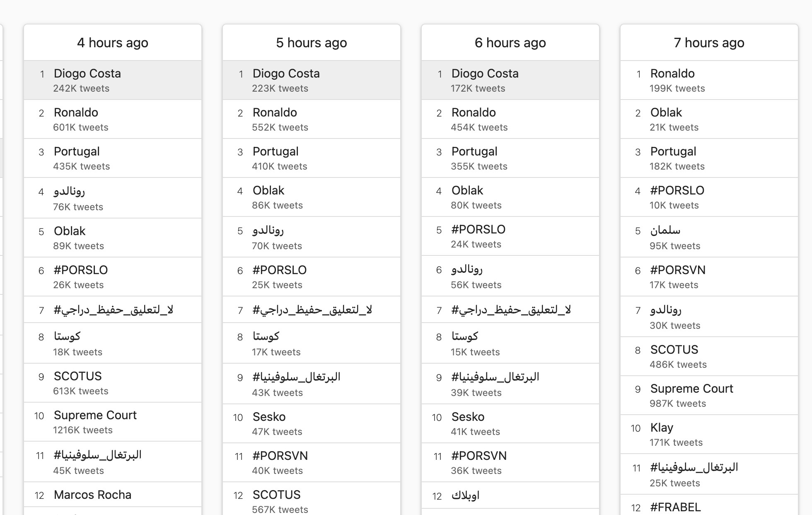Open Portugal trend showing 435K tweets
Screen dimensions: 812x515
tap(113, 158)
